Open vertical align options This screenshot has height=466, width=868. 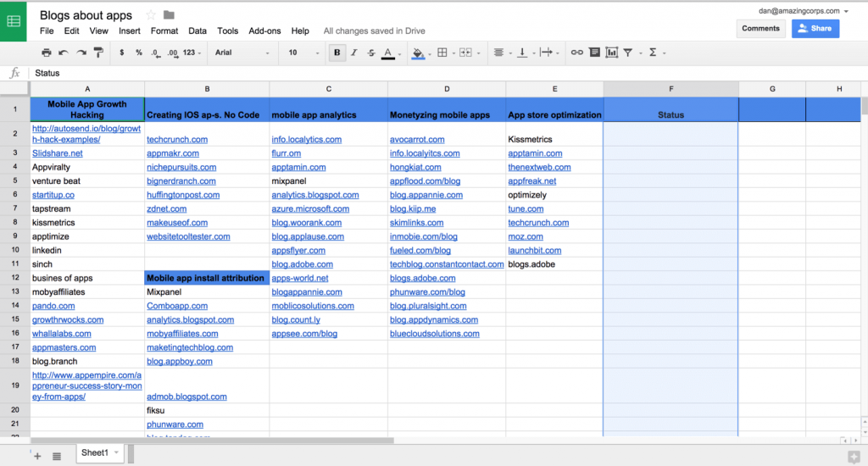point(521,53)
